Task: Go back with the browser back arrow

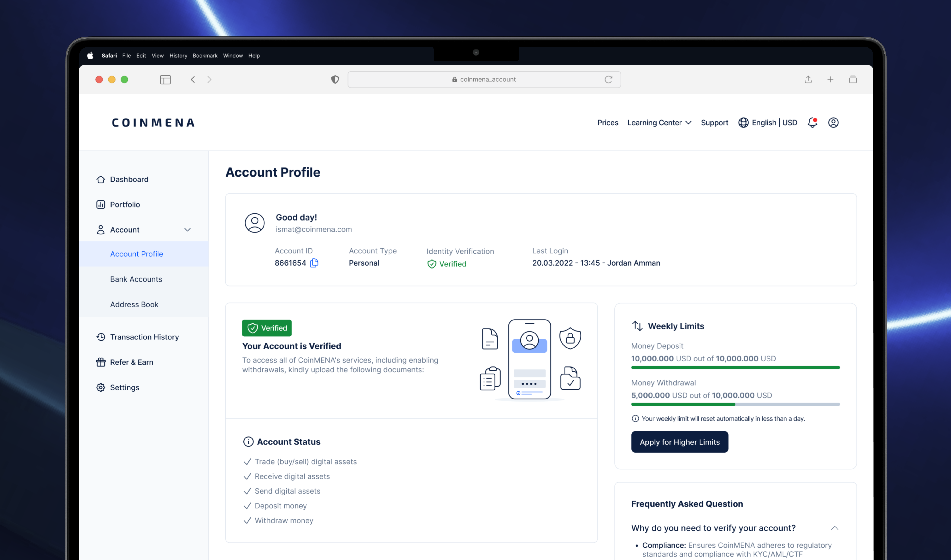Action: click(193, 80)
